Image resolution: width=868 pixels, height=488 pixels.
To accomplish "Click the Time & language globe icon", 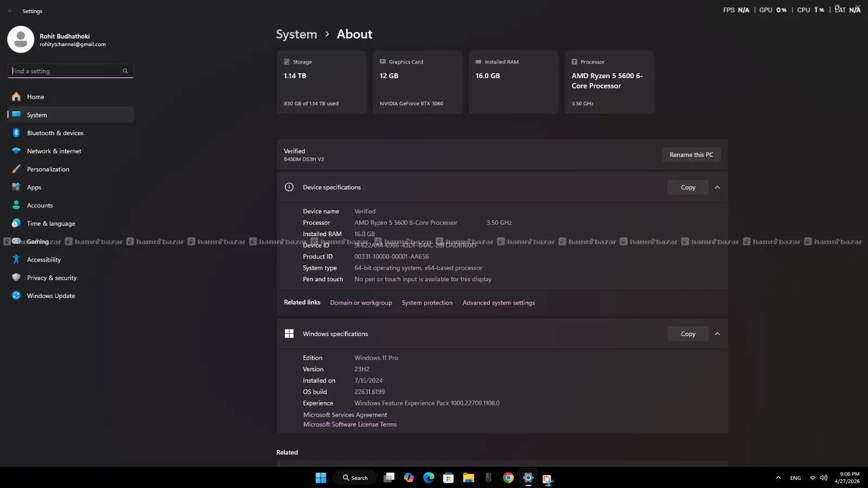I will tap(16, 224).
